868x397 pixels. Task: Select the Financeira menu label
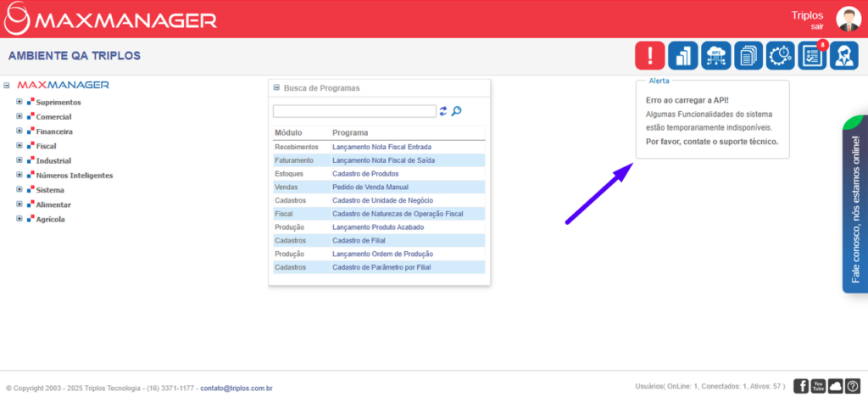pyautogui.click(x=54, y=131)
